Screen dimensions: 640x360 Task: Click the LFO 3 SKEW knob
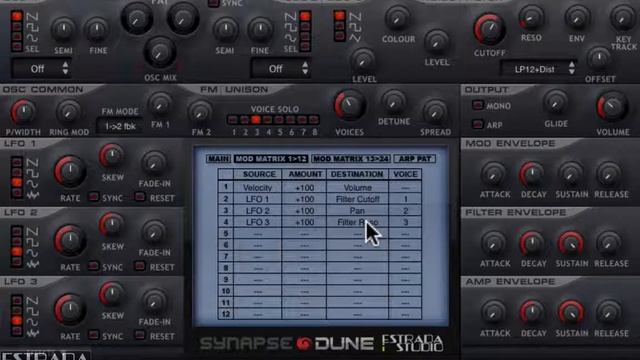point(111,294)
